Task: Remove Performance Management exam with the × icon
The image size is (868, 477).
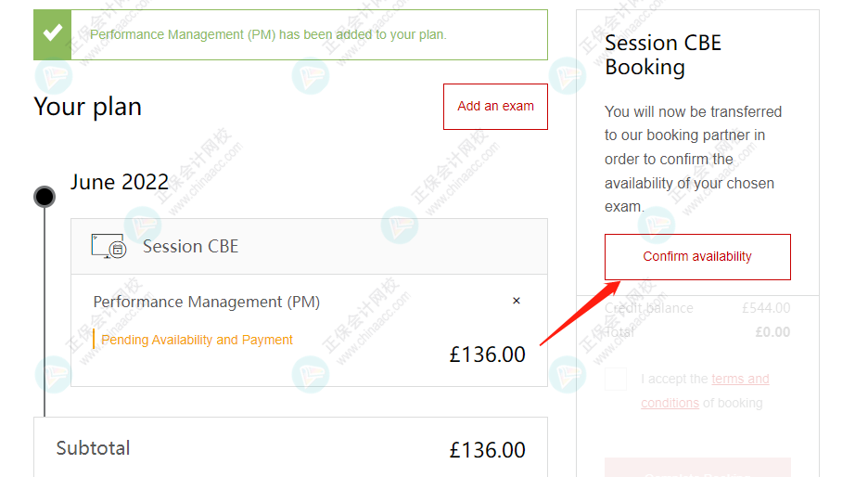Action: 517,301
